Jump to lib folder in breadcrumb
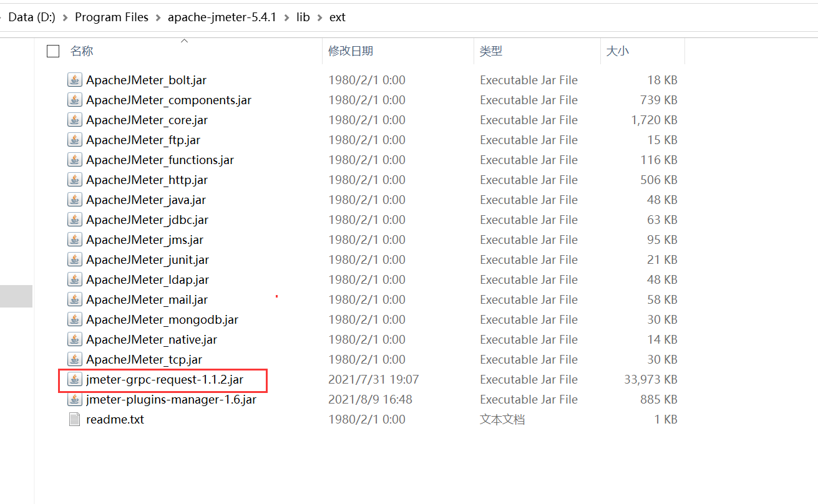Viewport: 818px width, 504px height. (303, 17)
